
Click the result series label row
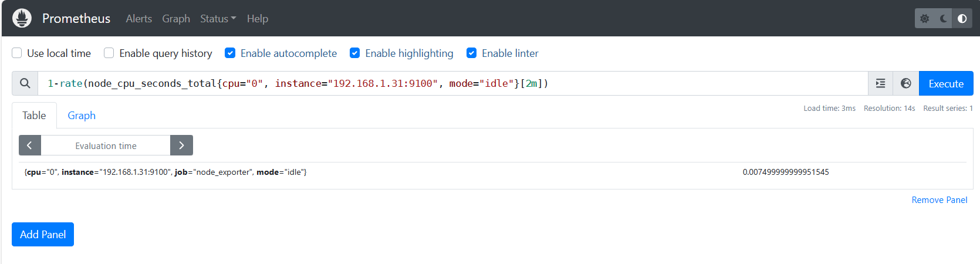[x=165, y=172]
